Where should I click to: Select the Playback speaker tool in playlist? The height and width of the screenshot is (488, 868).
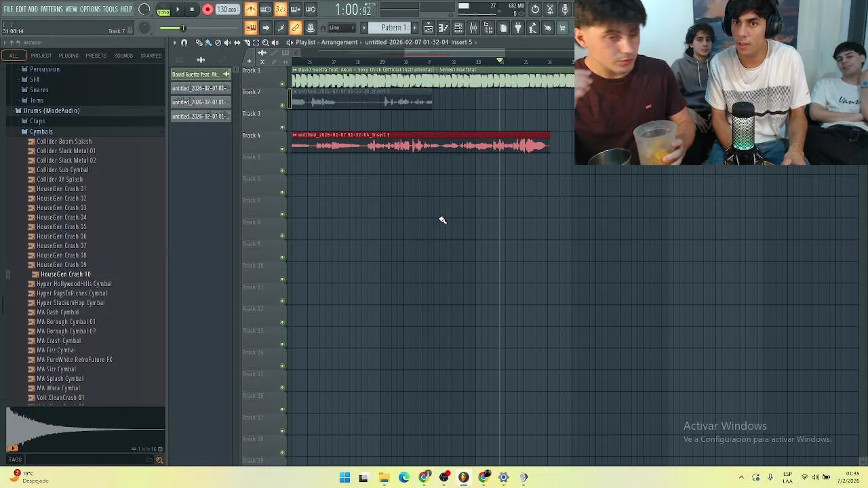pos(275,42)
